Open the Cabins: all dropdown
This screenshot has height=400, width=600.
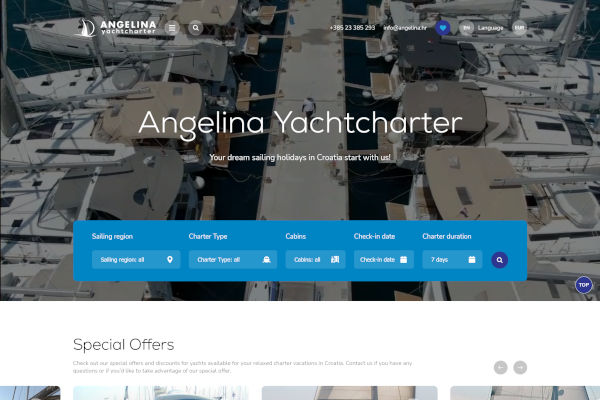click(x=315, y=260)
